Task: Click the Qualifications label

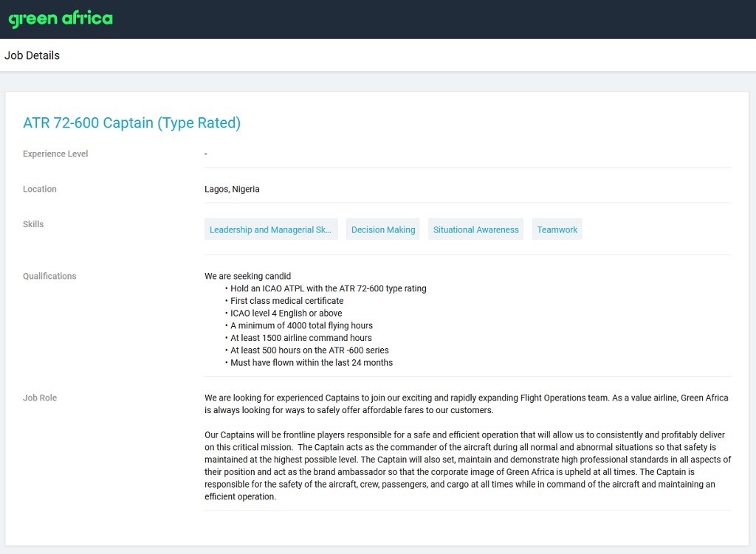Action: tap(49, 276)
